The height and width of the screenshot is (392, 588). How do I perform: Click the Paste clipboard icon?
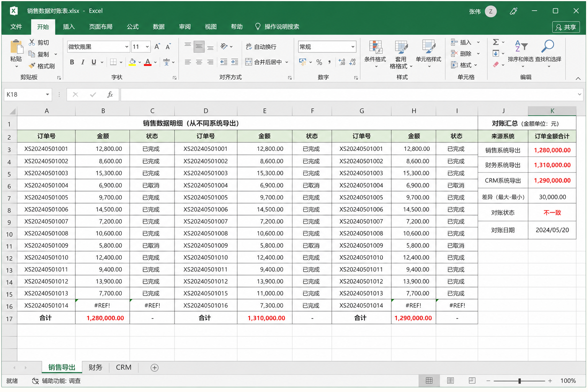16,47
